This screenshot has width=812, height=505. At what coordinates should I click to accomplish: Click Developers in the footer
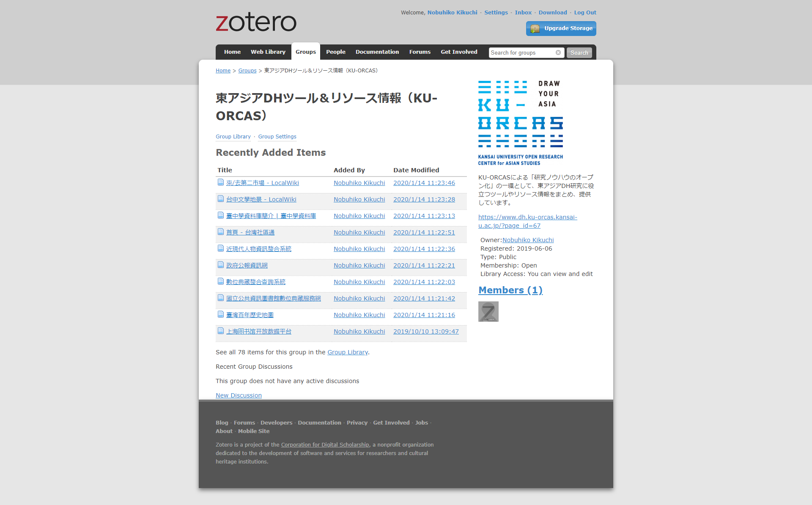coord(276,422)
